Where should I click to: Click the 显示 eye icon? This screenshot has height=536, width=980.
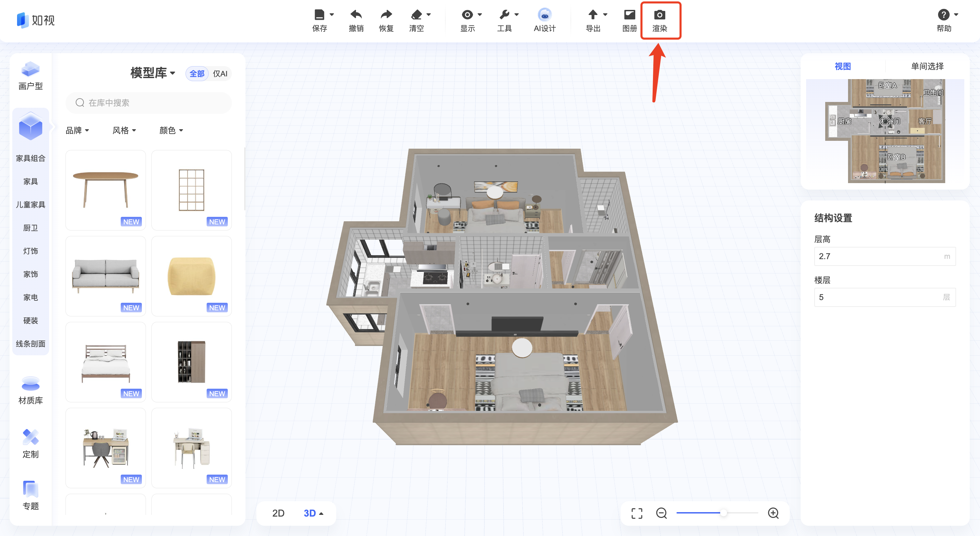[467, 15]
